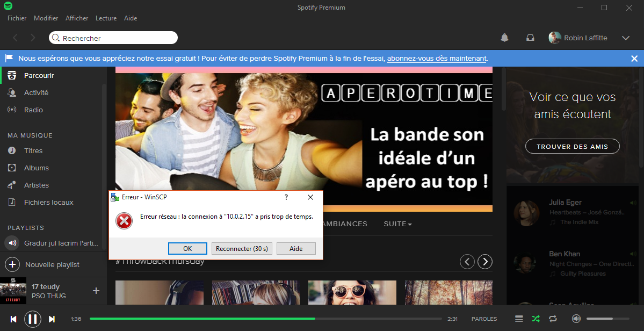
Task: Switch to the AMBIANCES tab
Action: 345,224
